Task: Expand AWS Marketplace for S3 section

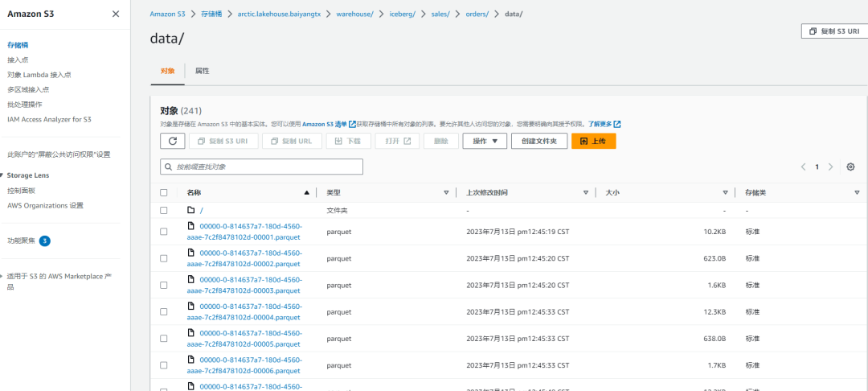Action: [2, 276]
